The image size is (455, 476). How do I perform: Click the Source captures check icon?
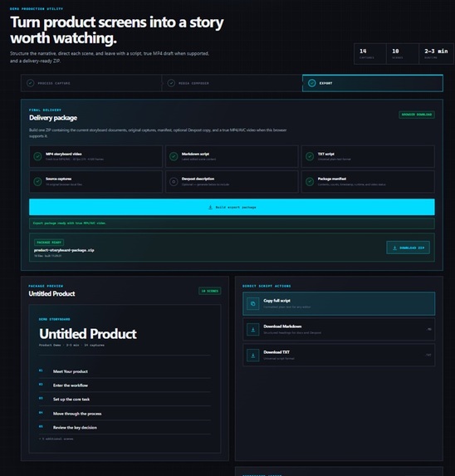(37, 182)
